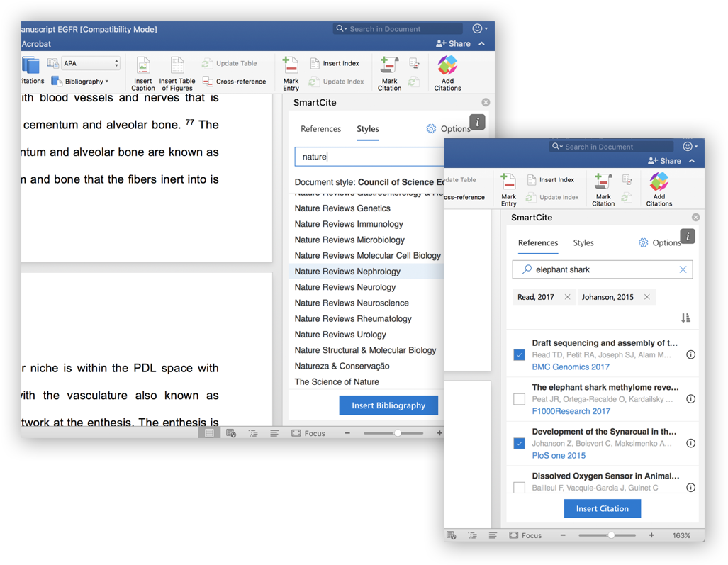The width and height of the screenshot is (728, 565).
Task: Click Insert Index in back window
Action: tap(335, 63)
